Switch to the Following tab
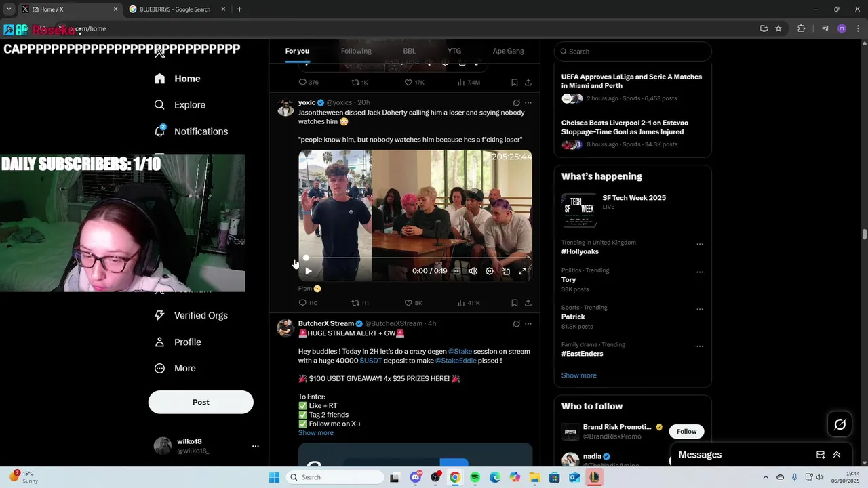 (x=356, y=51)
